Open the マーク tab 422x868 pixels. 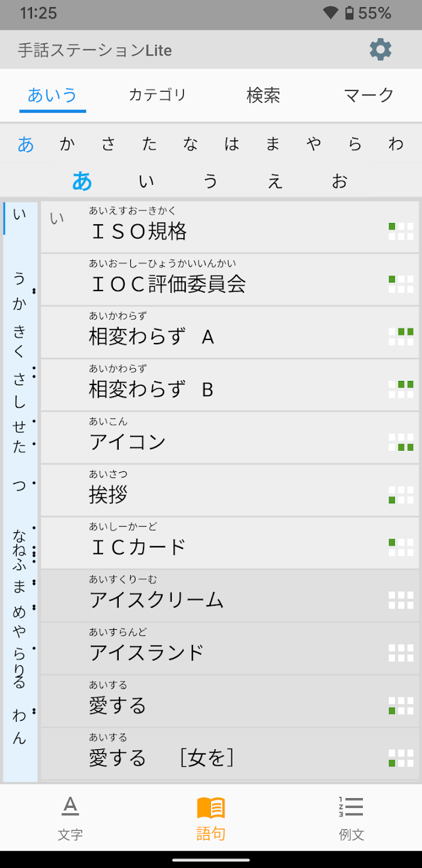coord(369,95)
